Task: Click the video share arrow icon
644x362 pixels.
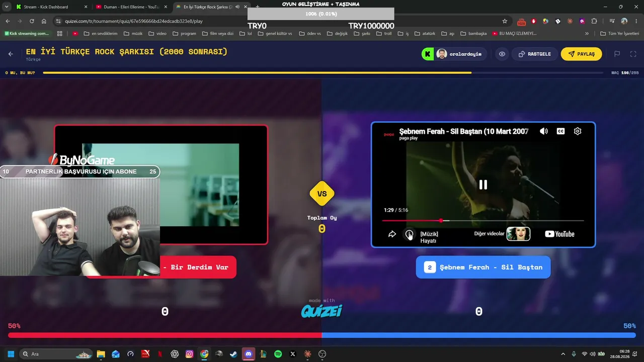Action: pyautogui.click(x=392, y=234)
